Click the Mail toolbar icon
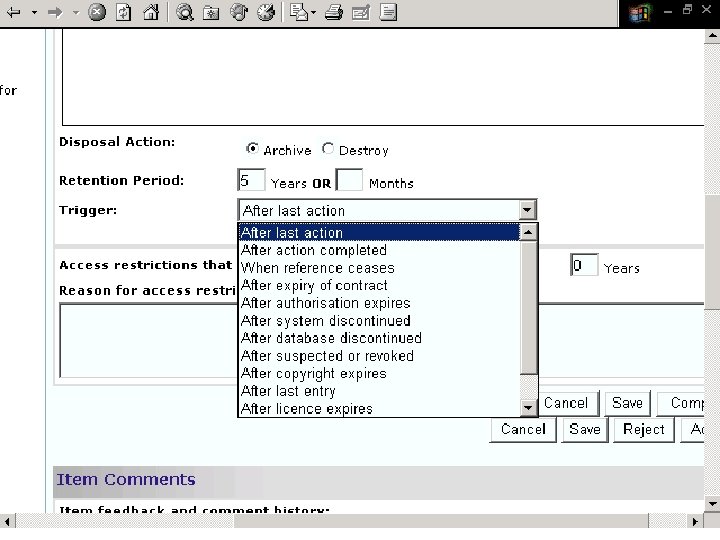 tap(299, 12)
